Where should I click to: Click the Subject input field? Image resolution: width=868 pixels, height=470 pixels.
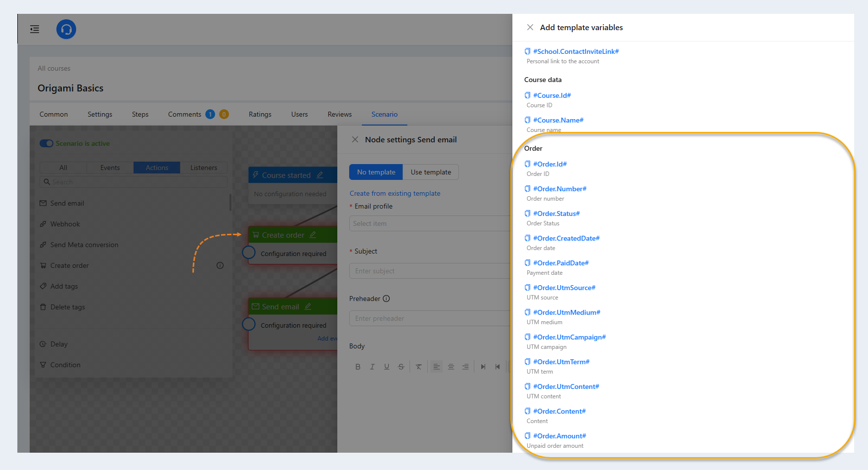click(430, 271)
